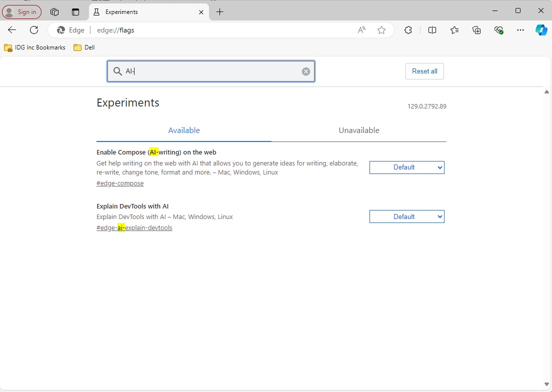The width and height of the screenshot is (552, 392).
Task: Open Collections icon in toolbar
Action: 476,30
